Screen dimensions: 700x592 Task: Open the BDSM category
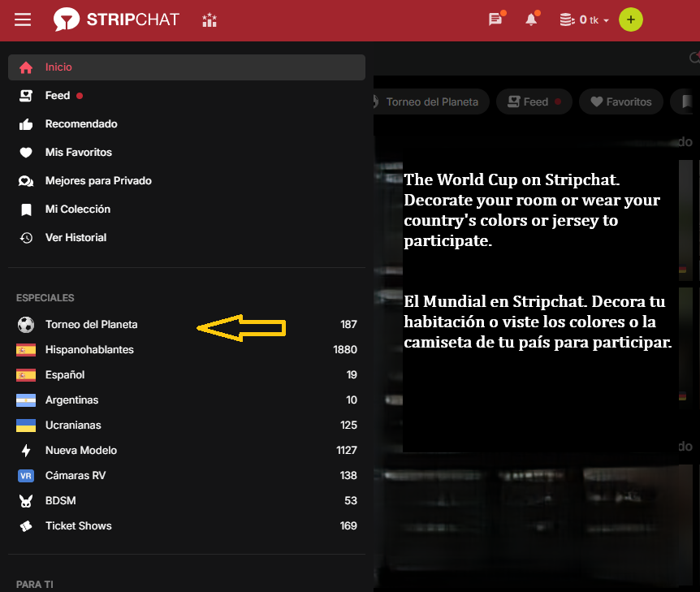click(187, 500)
